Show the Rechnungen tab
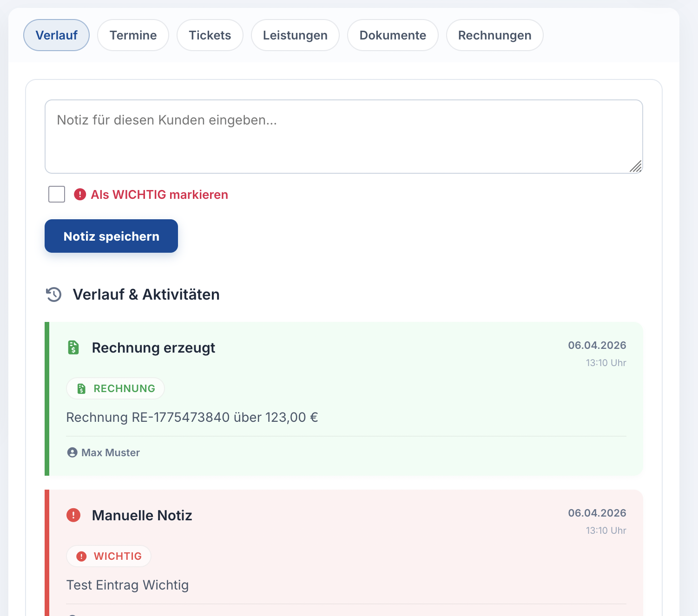 (494, 35)
